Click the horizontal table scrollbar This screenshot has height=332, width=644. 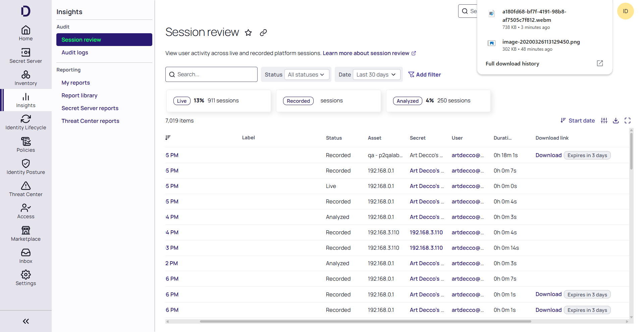coord(365,321)
